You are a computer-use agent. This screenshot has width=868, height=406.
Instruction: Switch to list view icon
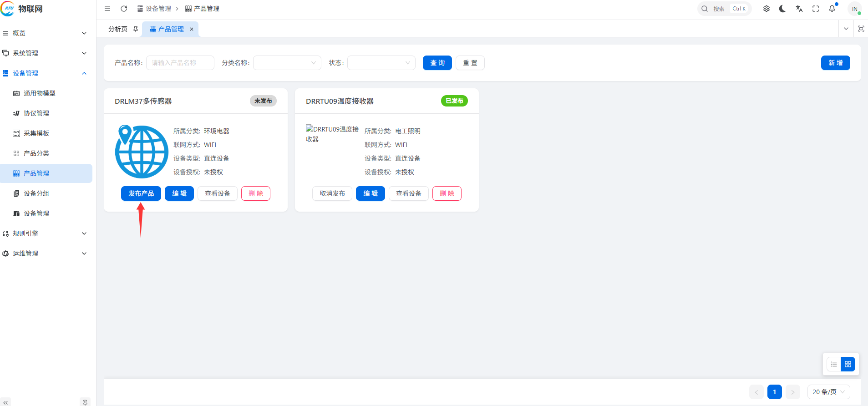pyautogui.click(x=834, y=364)
